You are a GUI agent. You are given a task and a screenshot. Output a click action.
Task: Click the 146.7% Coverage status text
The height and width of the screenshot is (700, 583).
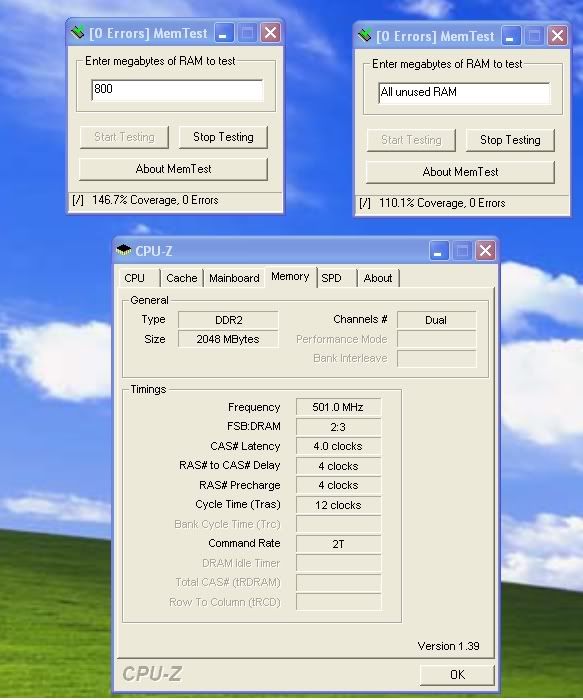pos(155,200)
